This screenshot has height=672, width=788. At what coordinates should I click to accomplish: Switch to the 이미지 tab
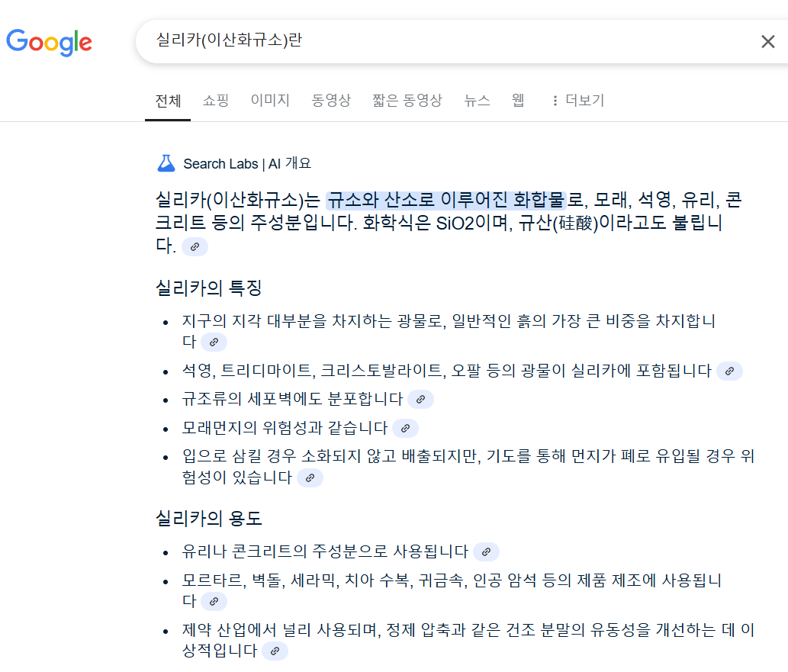[x=269, y=100]
